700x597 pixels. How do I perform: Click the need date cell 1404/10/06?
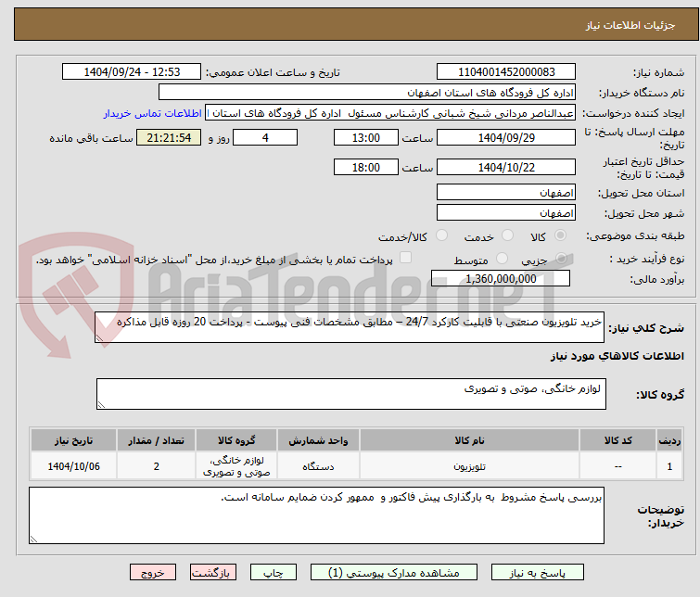[x=73, y=466]
